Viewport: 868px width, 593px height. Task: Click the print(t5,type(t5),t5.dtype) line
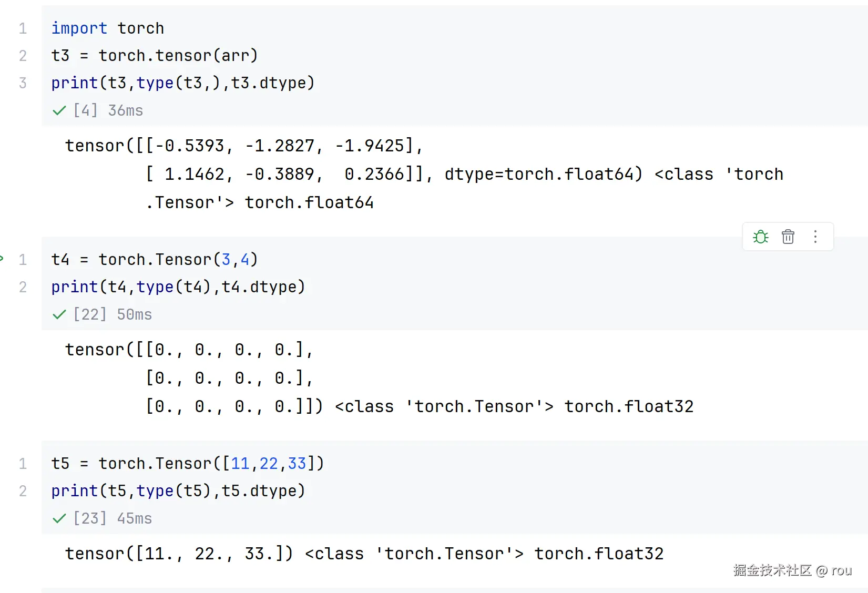[x=178, y=491]
